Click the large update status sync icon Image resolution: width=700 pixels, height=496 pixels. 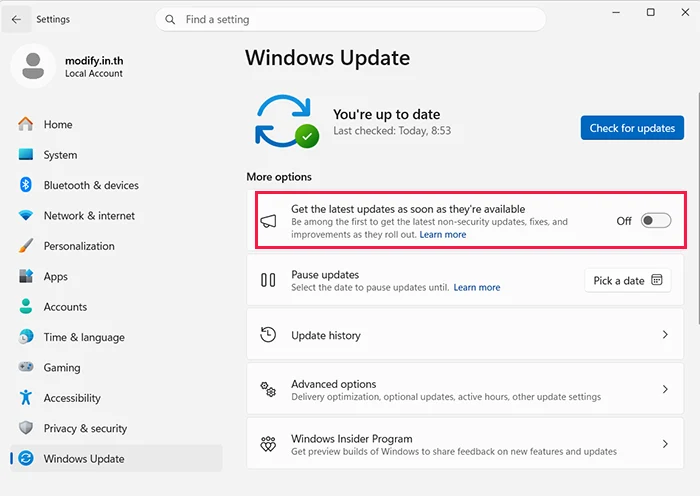[287, 121]
